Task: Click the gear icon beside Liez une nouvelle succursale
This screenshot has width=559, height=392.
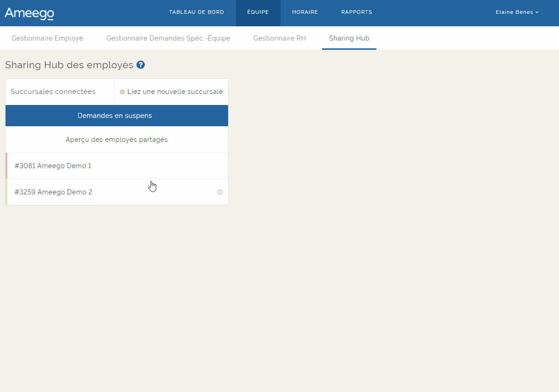Action: click(x=122, y=92)
